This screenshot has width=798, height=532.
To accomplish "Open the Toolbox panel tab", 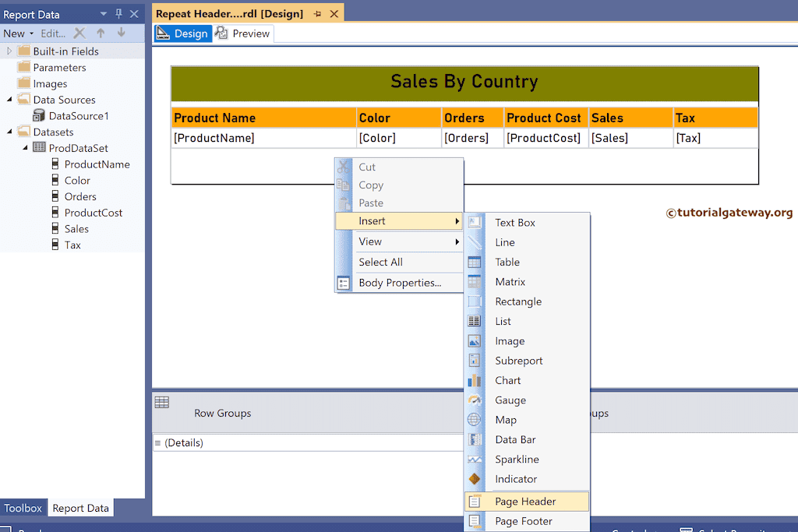I will point(23,508).
